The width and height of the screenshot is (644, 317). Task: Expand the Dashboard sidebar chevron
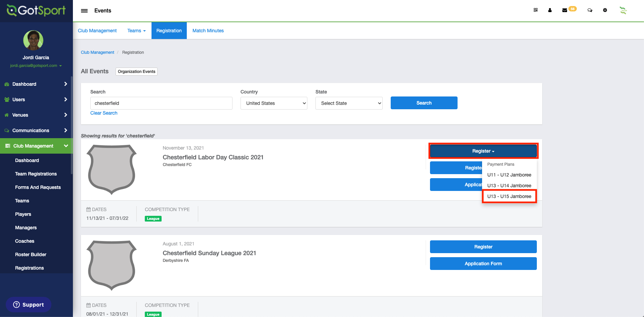66,84
